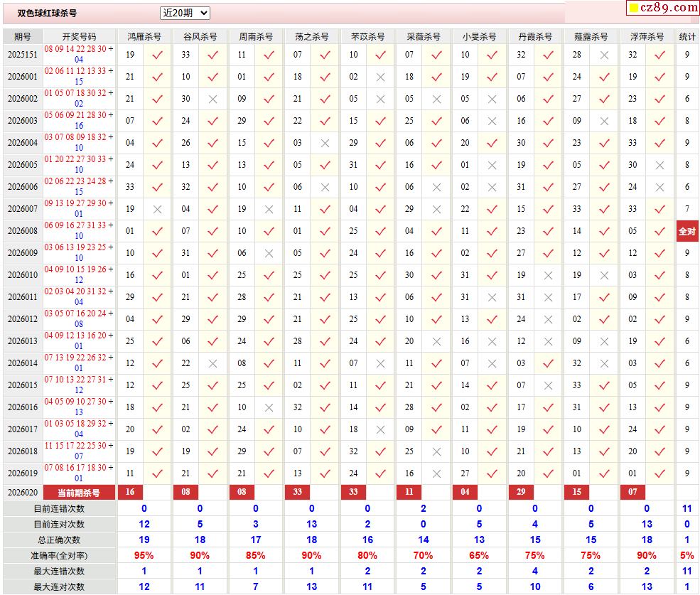The width and height of the screenshot is (700, 595).
Task: Select the red 当前期杀号 label
Action: pos(78,493)
